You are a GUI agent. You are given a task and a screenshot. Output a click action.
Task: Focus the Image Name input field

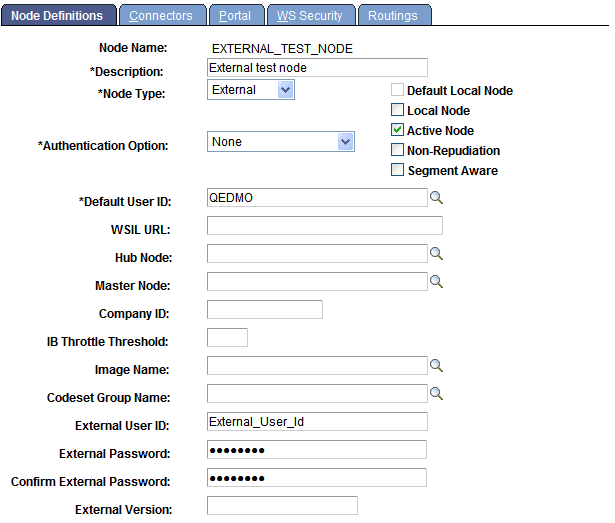pyautogui.click(x=317, y=365)
